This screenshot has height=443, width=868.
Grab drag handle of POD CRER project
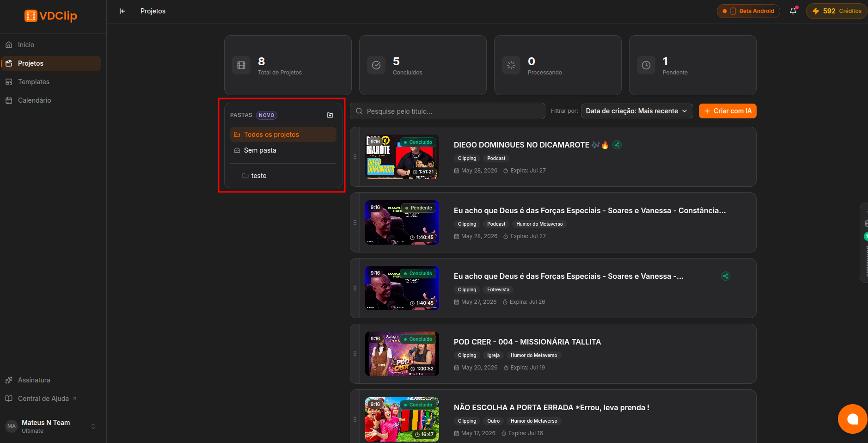[355, 354]
